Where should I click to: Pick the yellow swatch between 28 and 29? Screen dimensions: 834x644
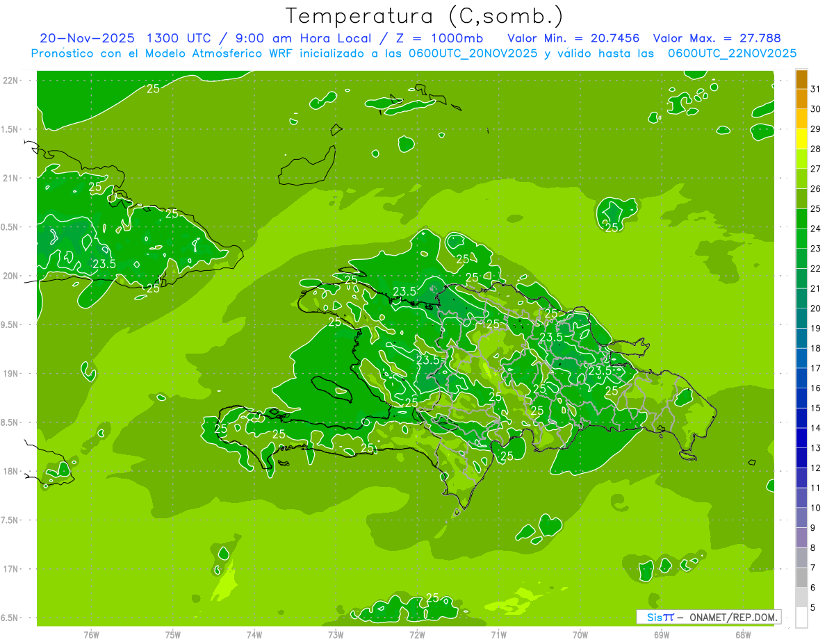pyautogui.click(x=801, y=139)
